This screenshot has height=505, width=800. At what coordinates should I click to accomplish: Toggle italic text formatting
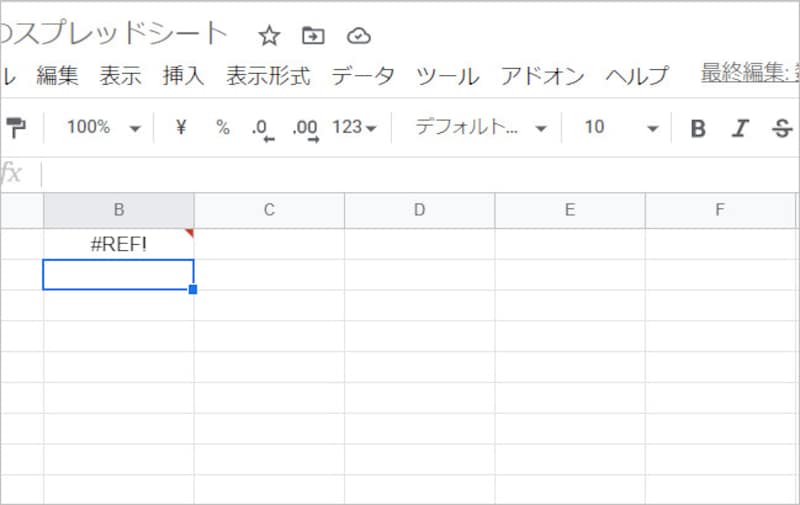point(740,128)
